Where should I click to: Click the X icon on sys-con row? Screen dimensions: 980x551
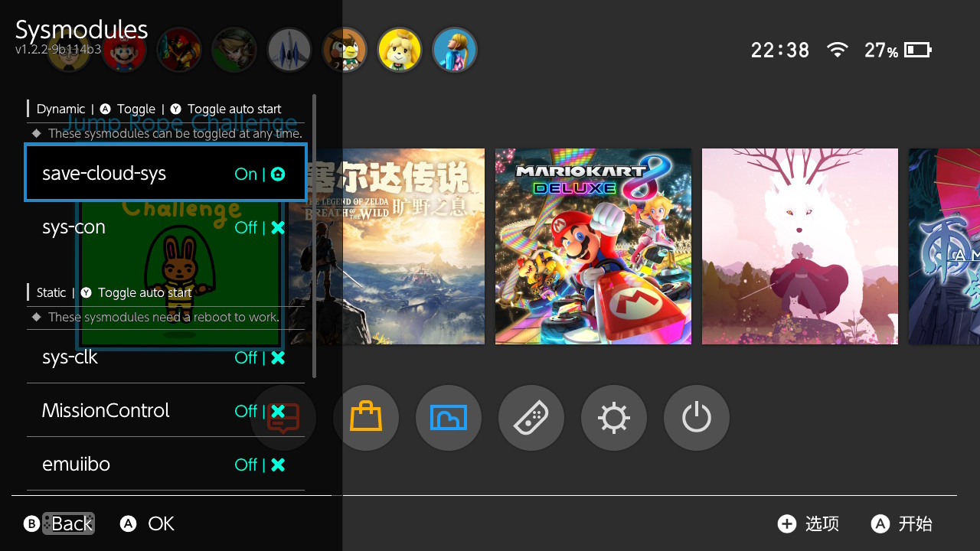pos(278,227)
